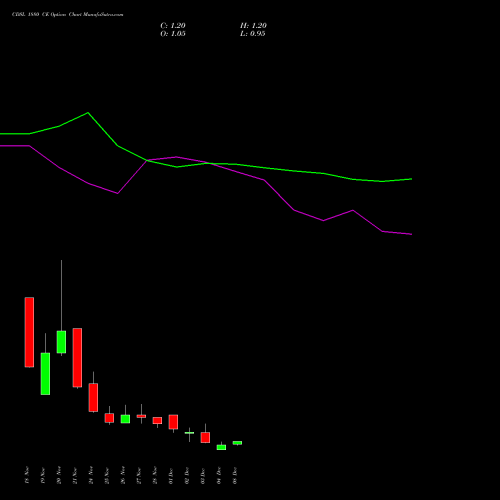Click the CDSL 1880 CE Options chart title
Image resolution: width=500 pixels, height=500 pixels.
tap(68, 15)
